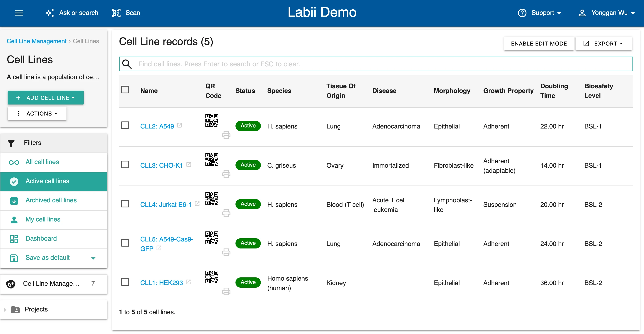Click the Support help icon
The height and width of the screenshot is (334, 644).
pos(522,13)
